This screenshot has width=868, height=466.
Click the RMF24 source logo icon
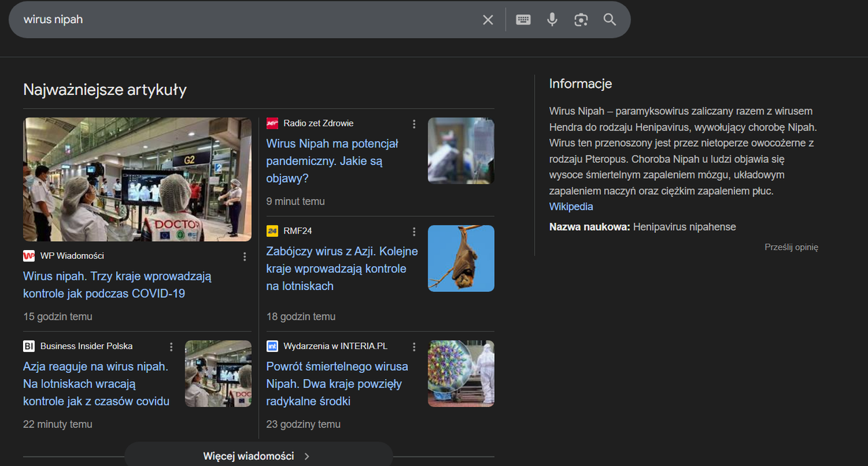[x=272, y=231]
